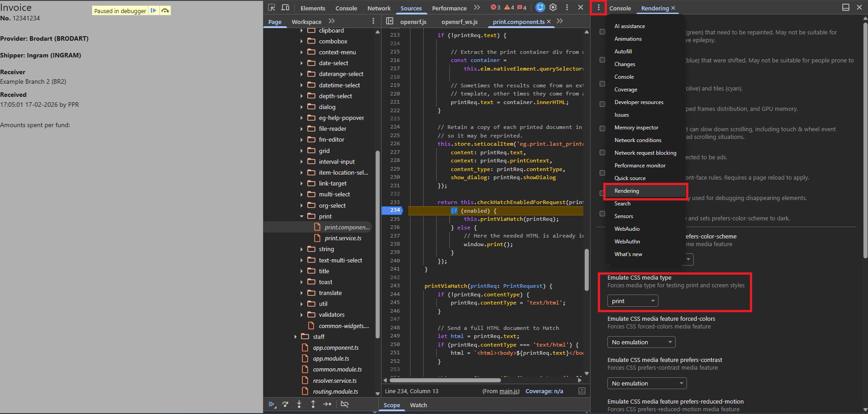Select Sensors from the drawer menu

pos(624,216)
